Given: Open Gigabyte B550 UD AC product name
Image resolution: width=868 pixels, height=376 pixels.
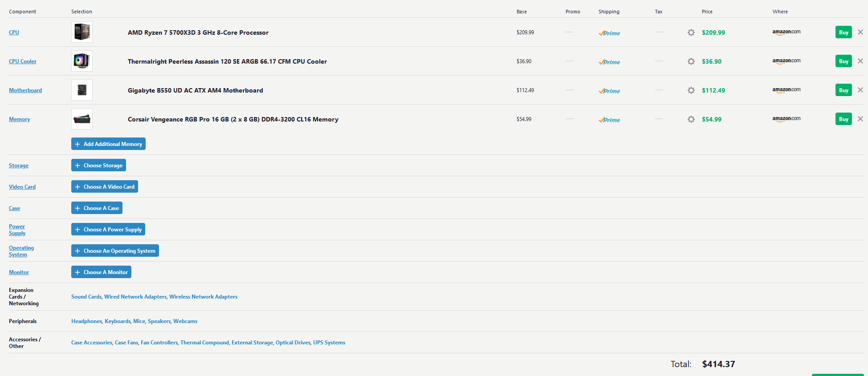Looking at the screenshot, I should pyautogui.click(x=196, y=90).
